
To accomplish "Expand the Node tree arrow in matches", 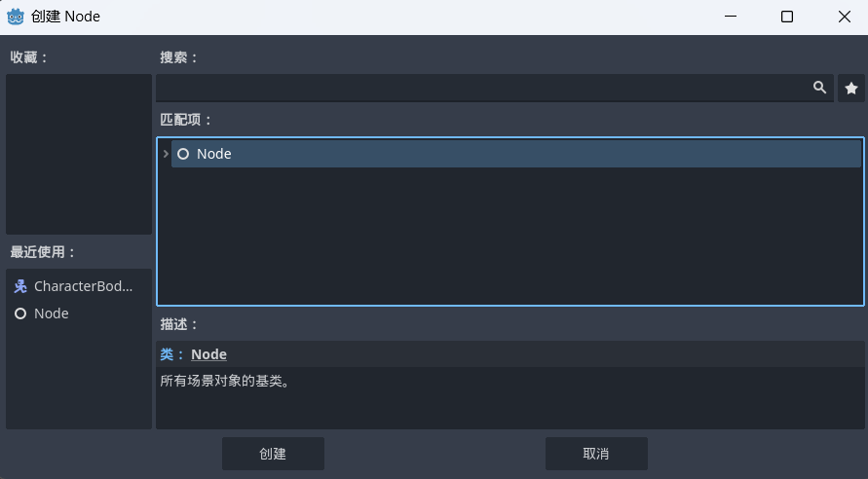I will [166, 154].
